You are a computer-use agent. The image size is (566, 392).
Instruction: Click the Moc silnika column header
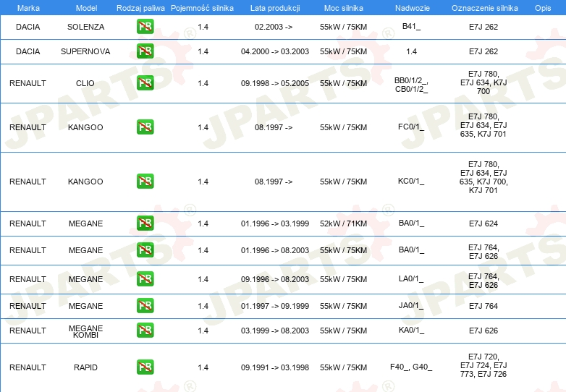[343, 7]
